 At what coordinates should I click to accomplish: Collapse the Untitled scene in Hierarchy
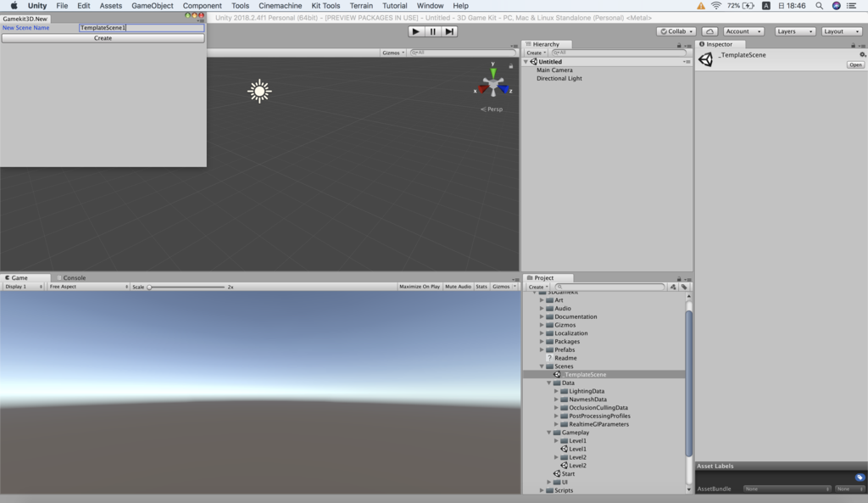pyautogui.click(x=526, y=61)
